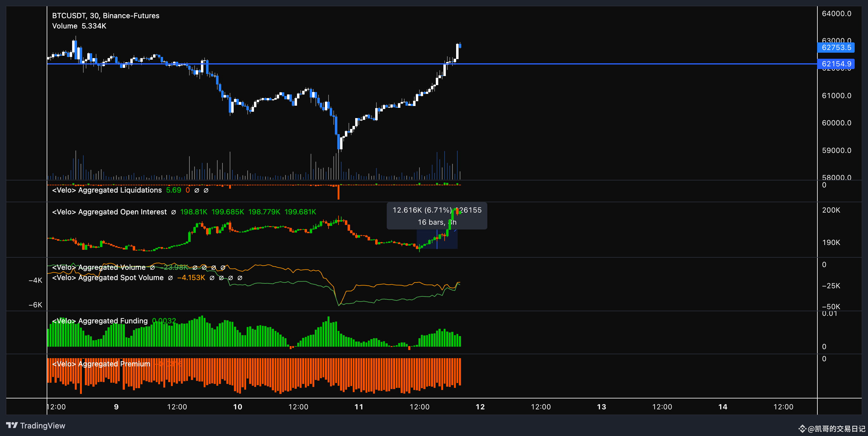
Task: Click the 62154.9 horizontal line price label
Action: tap(836, 64)
